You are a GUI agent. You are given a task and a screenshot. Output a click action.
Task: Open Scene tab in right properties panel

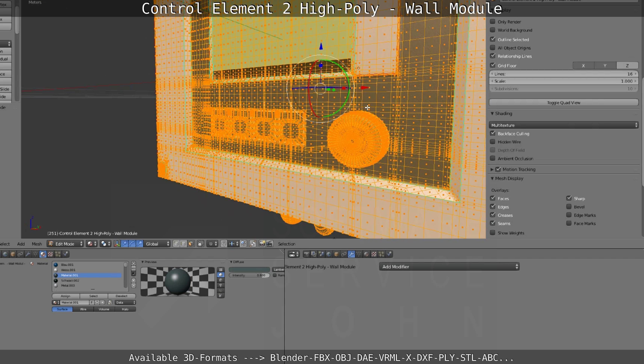321,254
